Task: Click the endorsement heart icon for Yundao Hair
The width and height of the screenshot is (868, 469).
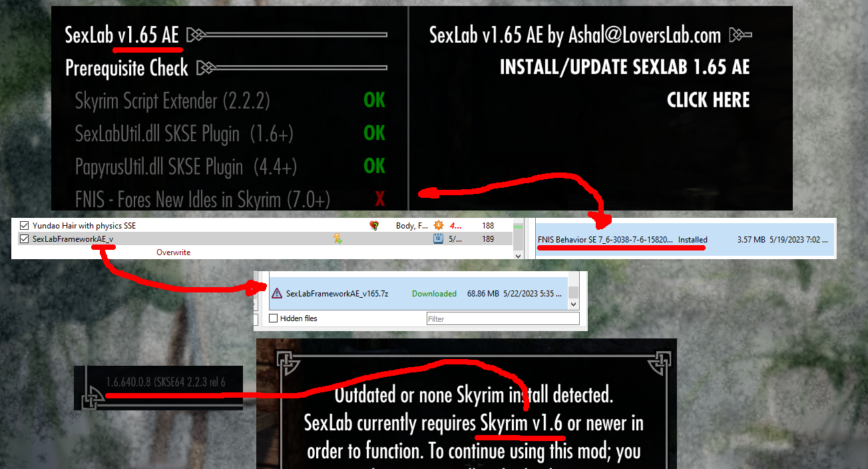Action: 374,225
